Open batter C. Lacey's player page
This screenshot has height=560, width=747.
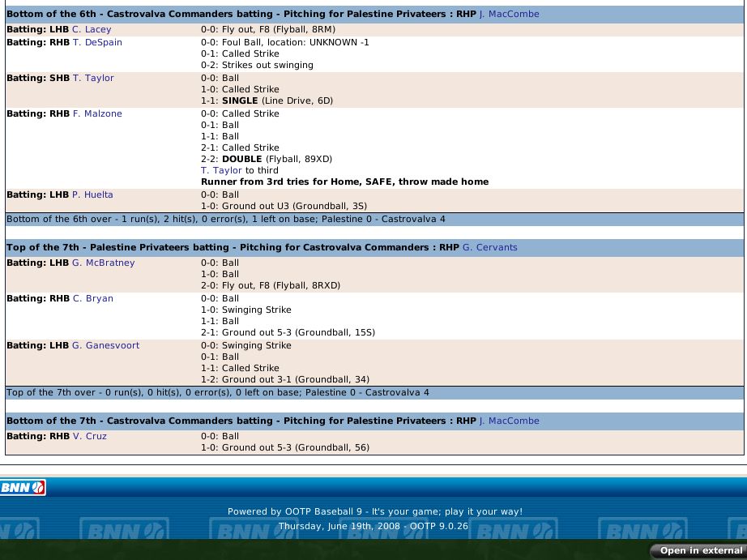click(x=92, y=29)
